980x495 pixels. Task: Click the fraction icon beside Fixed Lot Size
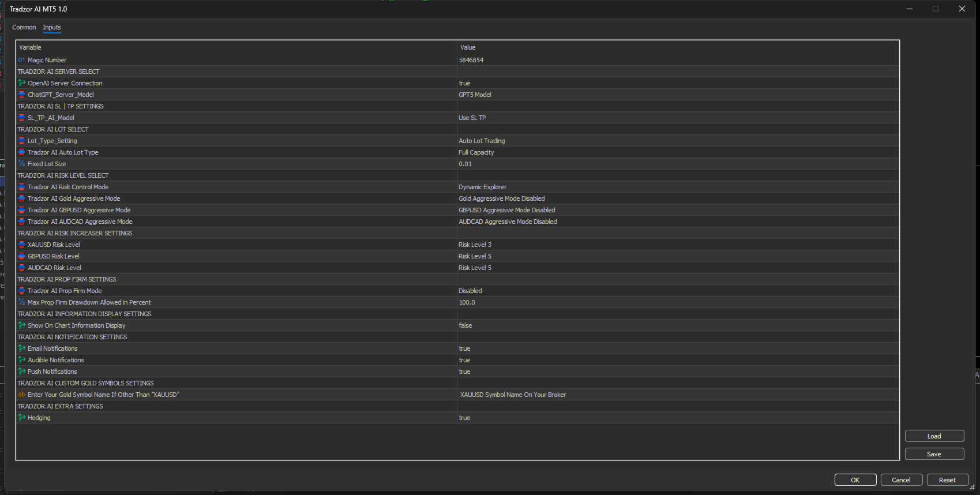[x=21, y=164]
